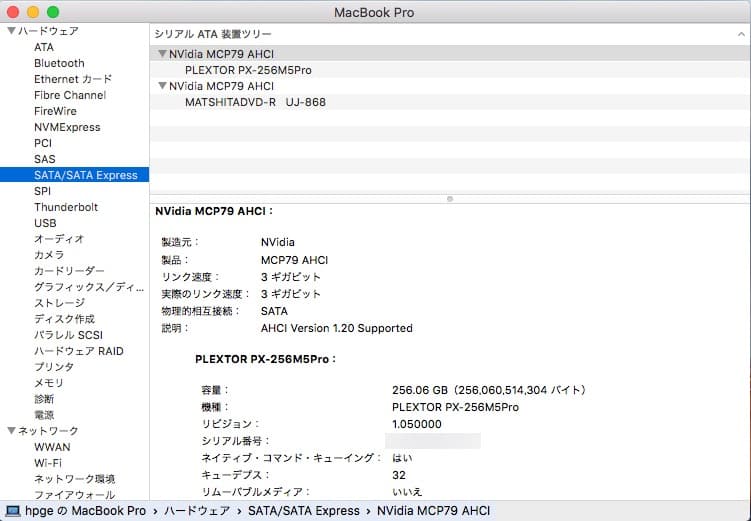The width and height of the screenshot is (751, 521).
Task: Open Thunderbolt in the sidebar
Action: pyautogui.click(x=66, y=207)
